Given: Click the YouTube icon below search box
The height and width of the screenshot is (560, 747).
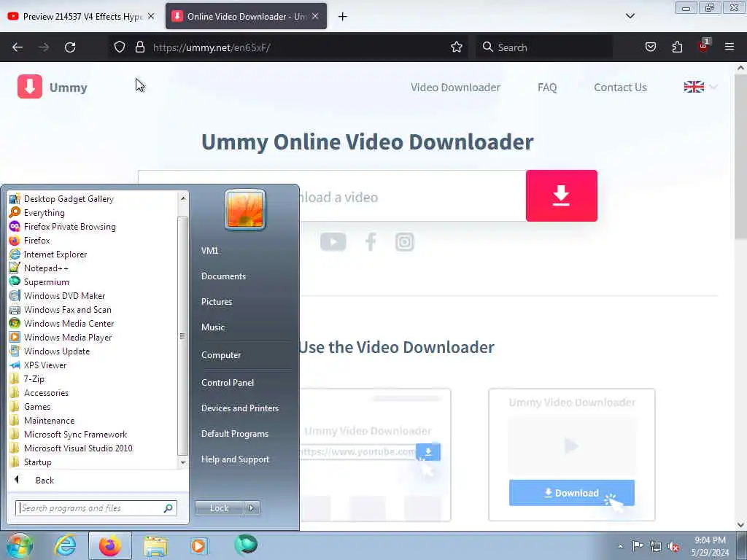Looking at the screenshot, I should (333, 242).
